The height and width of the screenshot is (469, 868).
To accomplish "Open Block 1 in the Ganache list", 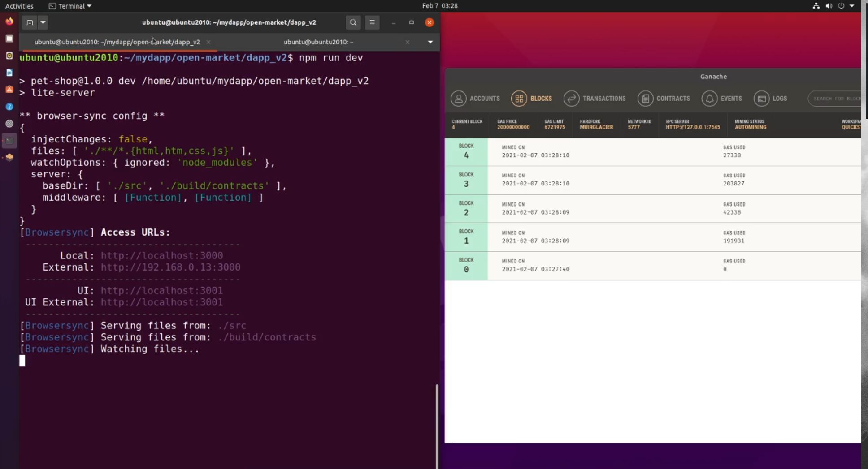I will 653,237.
